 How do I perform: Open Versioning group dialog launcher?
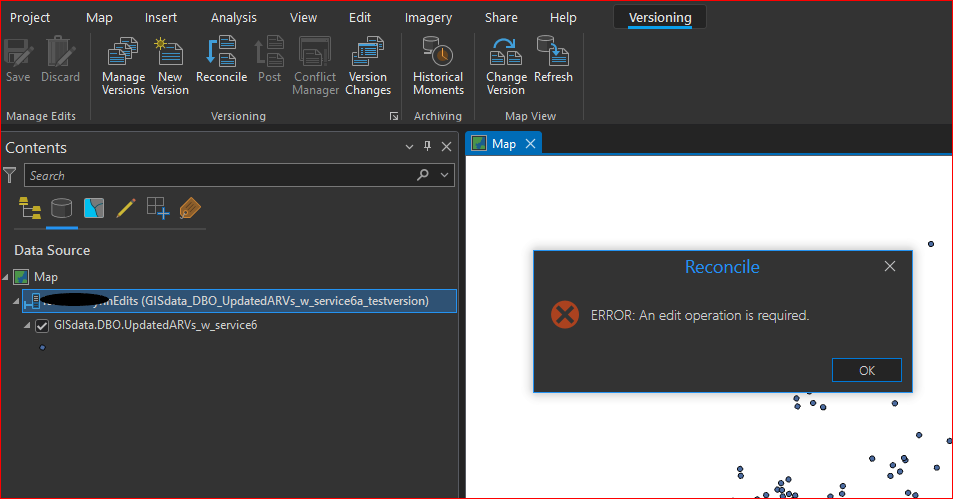tap(394, 116)
